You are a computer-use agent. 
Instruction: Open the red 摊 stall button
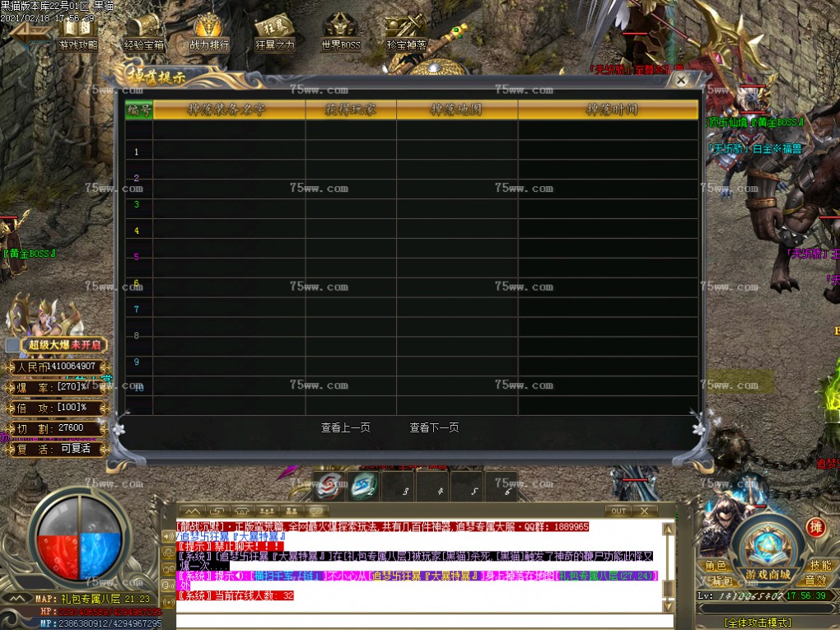[x=815, y=527]
